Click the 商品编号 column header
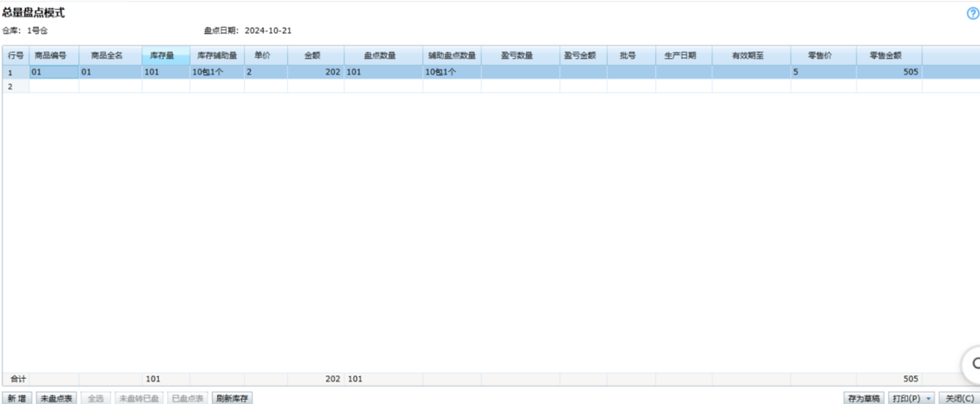 [53, 56]
